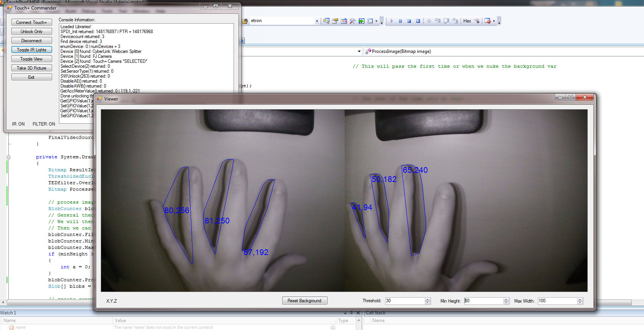Open the ProcessImage(Bitmap image) member dropdown
Image resolution: width=644 pixels, height=330 pixels.
[504, 51]
